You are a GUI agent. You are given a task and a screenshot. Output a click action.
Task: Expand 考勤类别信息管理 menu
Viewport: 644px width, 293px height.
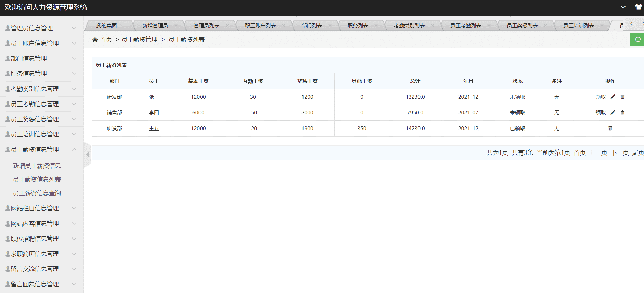[42, 89]
